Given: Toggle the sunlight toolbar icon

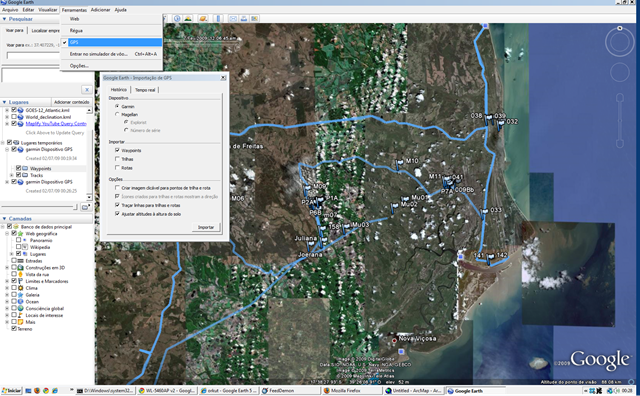Looking at the screenshot, I should 188,18.
